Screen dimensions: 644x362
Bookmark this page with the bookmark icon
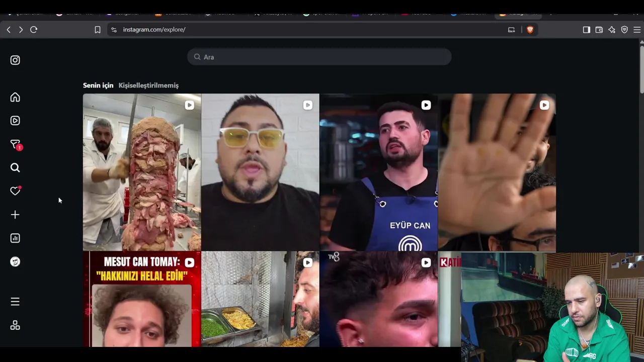pos(98,30)
